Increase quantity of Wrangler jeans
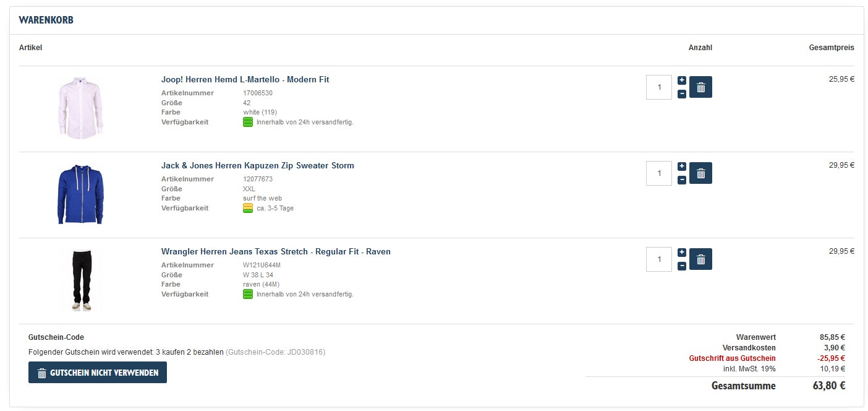 (x=682, y=253)
